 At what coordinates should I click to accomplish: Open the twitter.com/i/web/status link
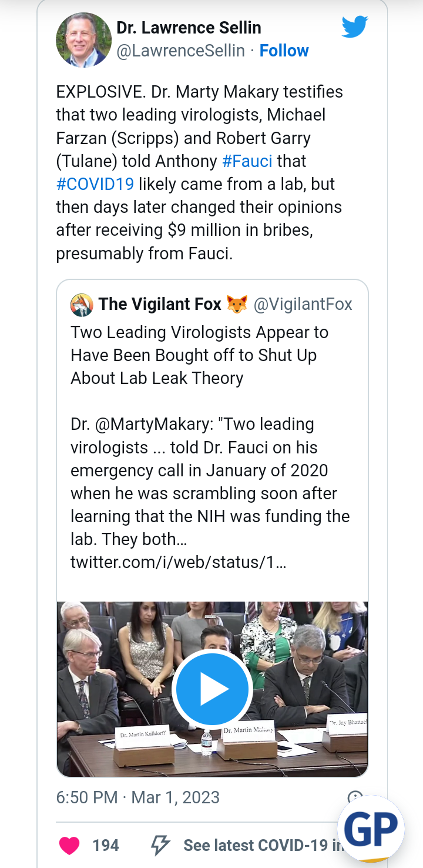[178, 562]
